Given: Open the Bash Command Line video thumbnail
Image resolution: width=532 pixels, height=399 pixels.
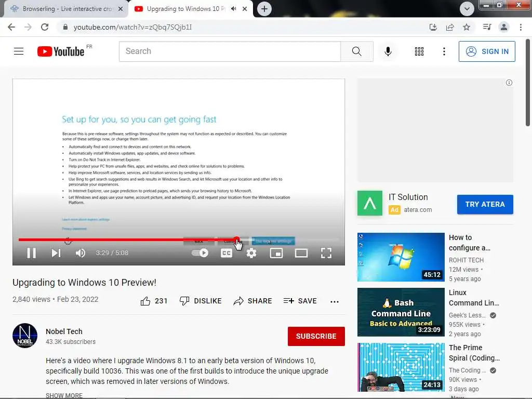Looking at the screenshot, I should pyautogui.click(x=401, y=312).
